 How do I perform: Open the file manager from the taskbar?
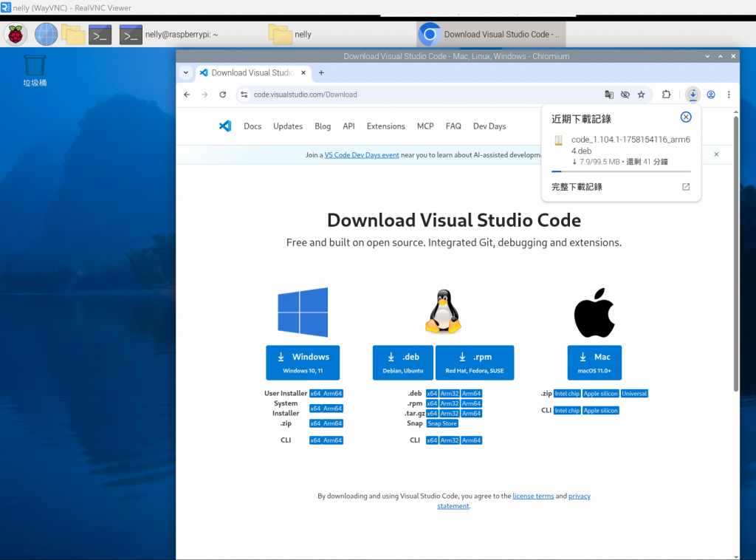(x=73, y=34)
